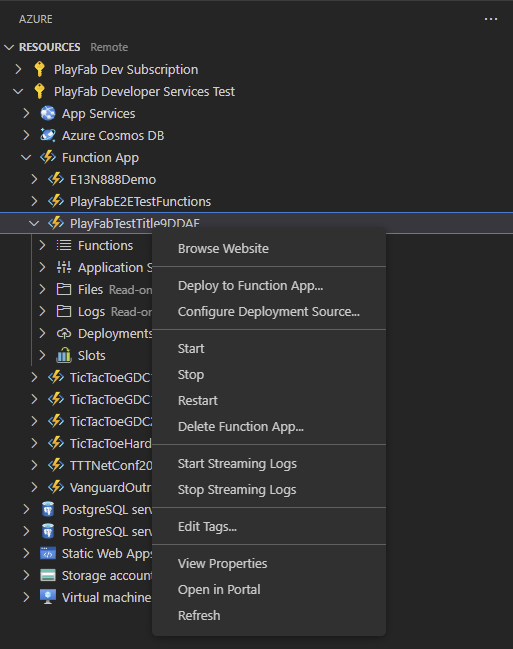Click the PlayFabTestTitle9DDAF lightning icon
The height and width of the screenshot is (649, 513).
click(56, 223)
